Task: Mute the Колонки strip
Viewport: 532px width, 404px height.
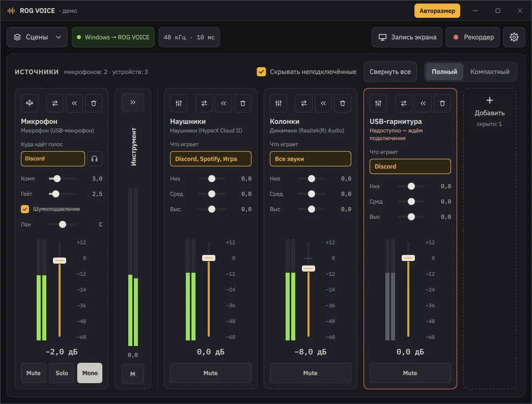Action: [x=311, y=373]
